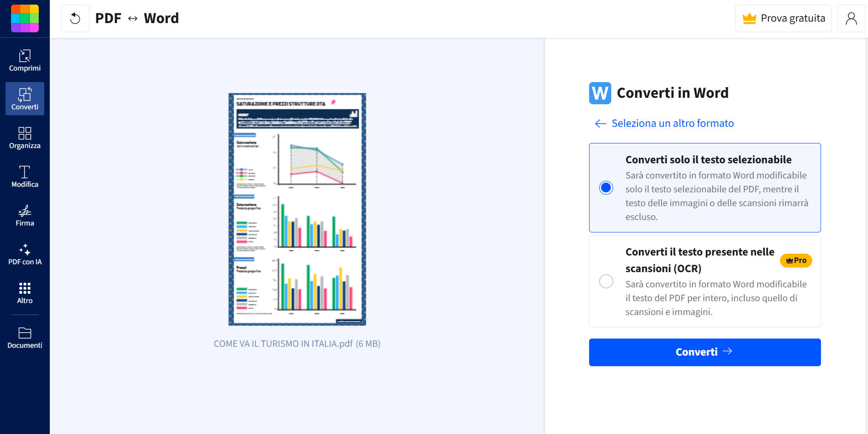Start the Prova gratuita free trial
The height and width of the screenshot is (434, 868).
pos(783,18)
